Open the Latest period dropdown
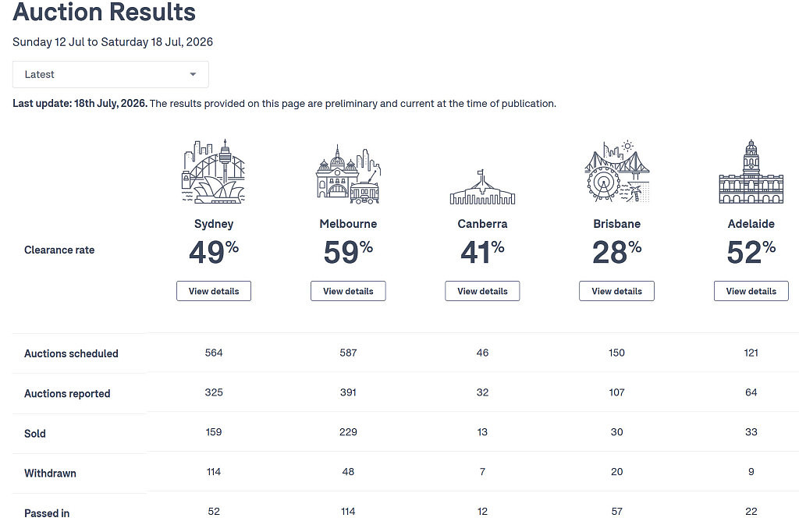Screen dimensions: 799x532 pyautogui.click(x=111, y=74)
